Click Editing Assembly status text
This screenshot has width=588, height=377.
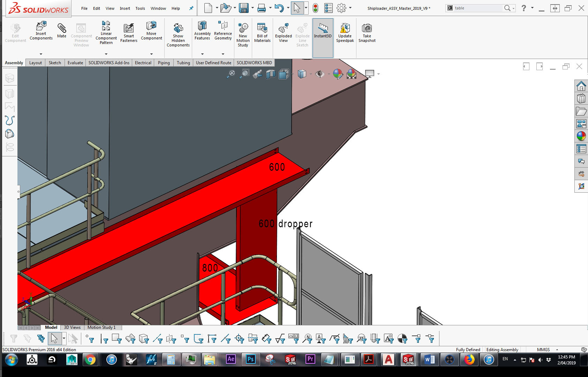[502, 349]
